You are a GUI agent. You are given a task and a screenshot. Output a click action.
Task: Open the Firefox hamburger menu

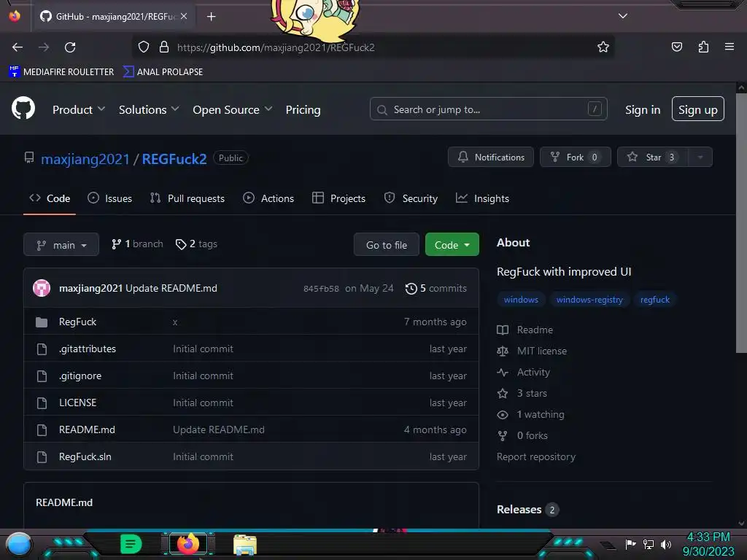[x=729, y=47]
